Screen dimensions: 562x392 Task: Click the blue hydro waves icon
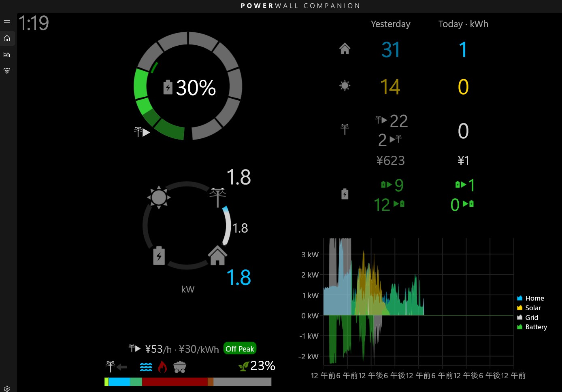[x=146, y=367]
